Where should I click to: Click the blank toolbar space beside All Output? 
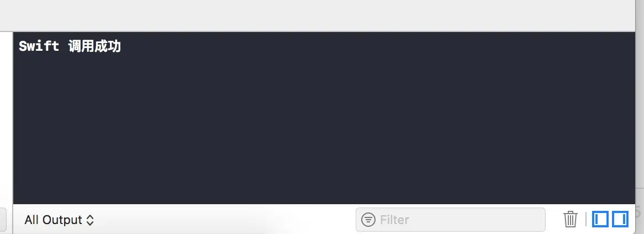[224, 220]
